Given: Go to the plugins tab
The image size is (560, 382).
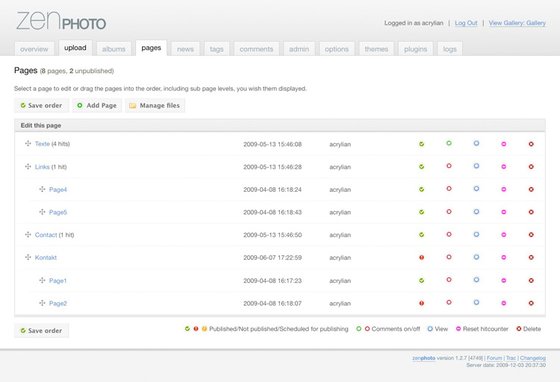Looking at the screenshot, I should 415,49.
